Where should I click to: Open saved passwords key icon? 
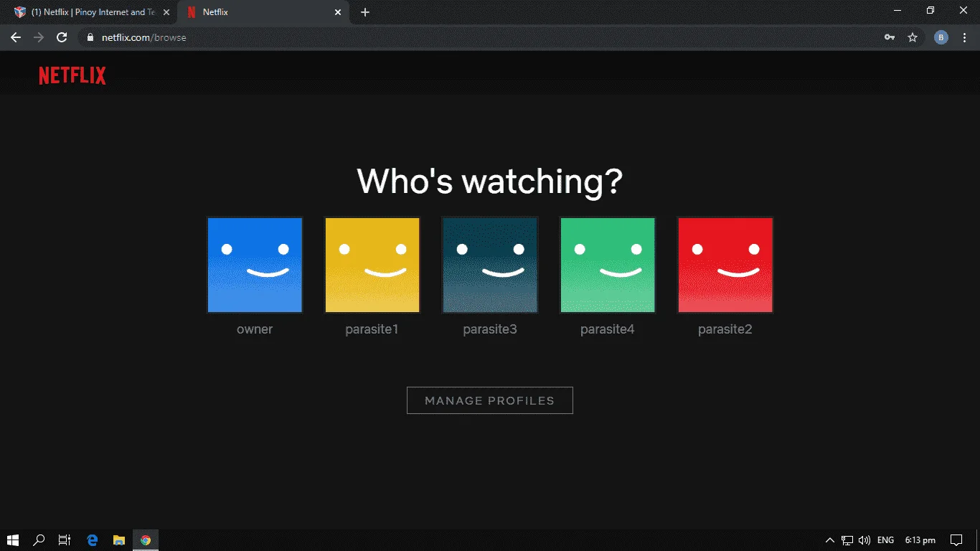[x=890, y=37]
